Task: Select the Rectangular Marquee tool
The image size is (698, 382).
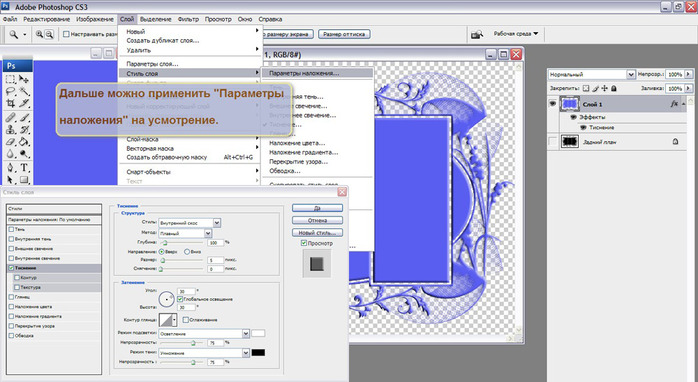Action: 10,79
